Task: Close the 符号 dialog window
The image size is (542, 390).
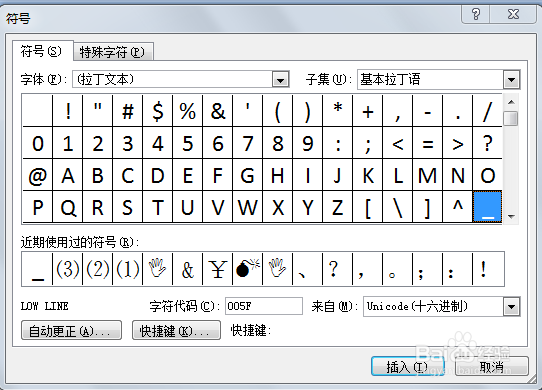Action: click(x=513, y=15)
